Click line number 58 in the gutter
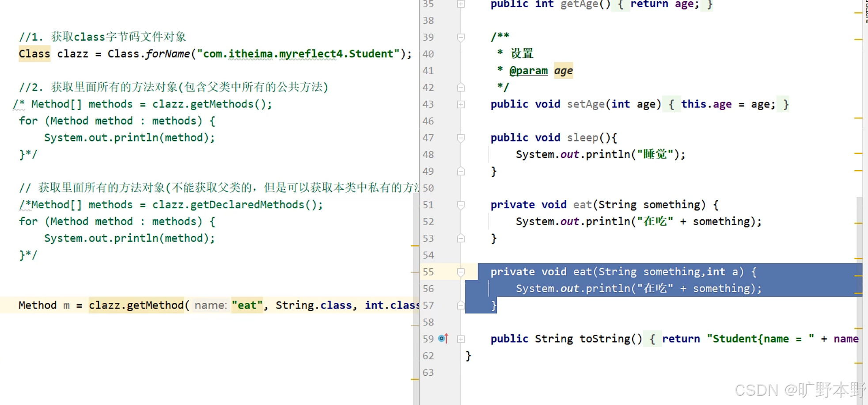The width and height of the screenshot is (868, 405). click(428, 322)
